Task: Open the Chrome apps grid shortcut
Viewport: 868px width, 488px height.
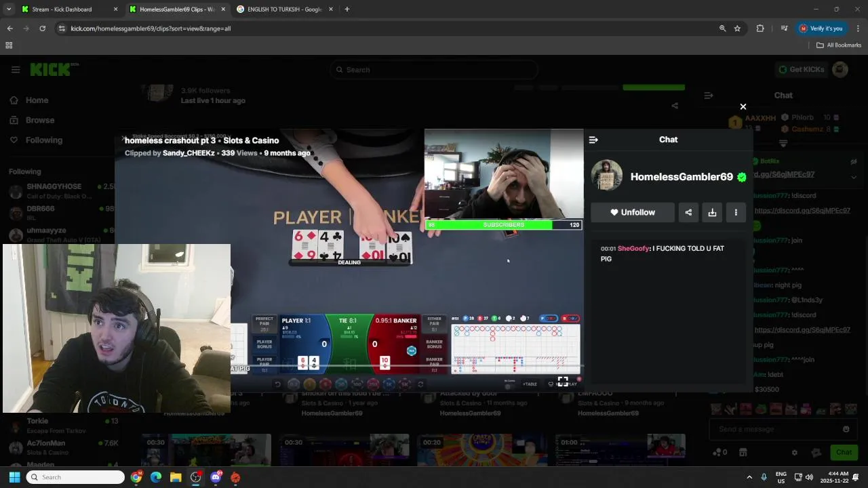Action: click(9, 45)
